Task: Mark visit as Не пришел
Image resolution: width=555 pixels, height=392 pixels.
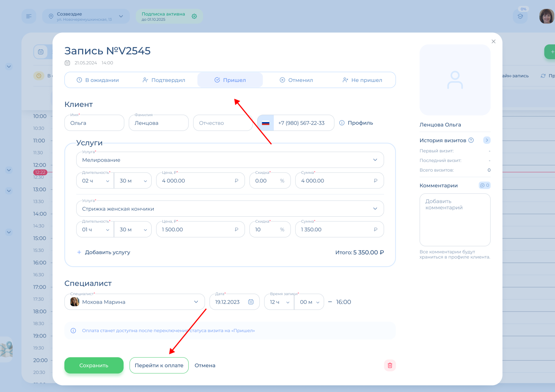Action: [x=362, y=80]
